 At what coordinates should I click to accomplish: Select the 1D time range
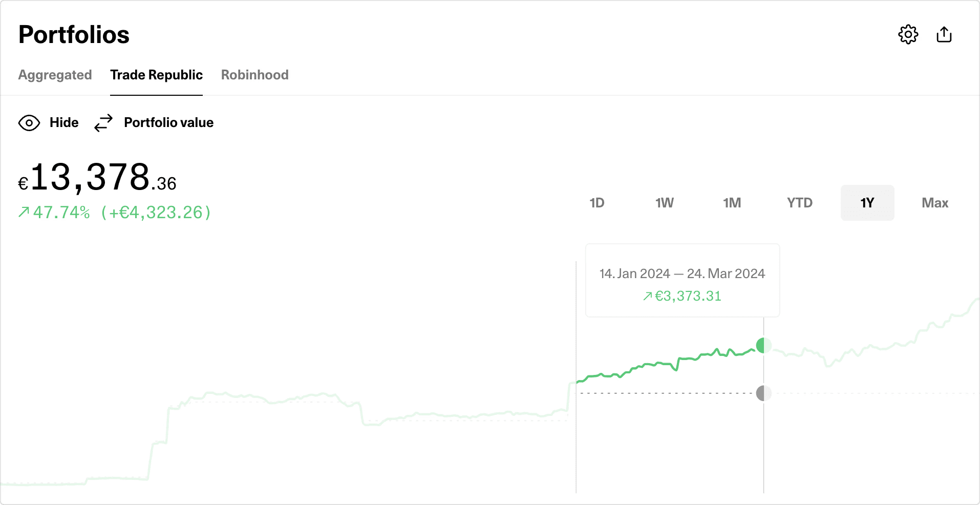(596, 203)
